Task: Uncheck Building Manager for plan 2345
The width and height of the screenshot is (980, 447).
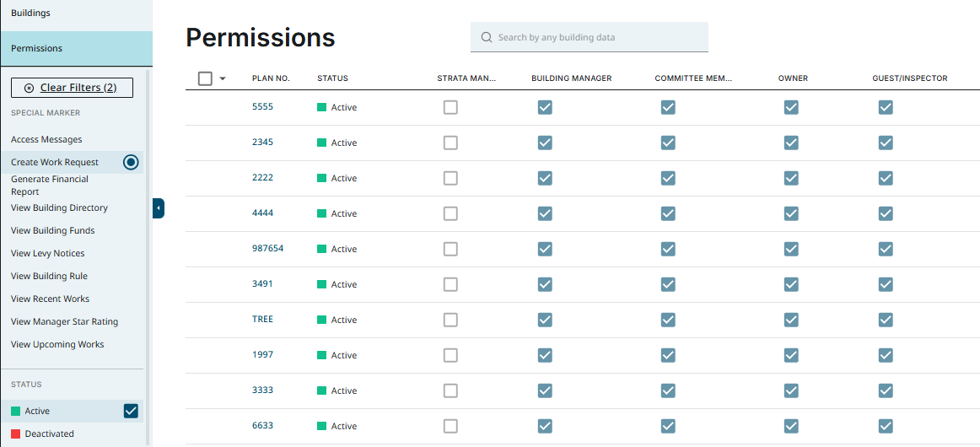Action: click(545, 143)
